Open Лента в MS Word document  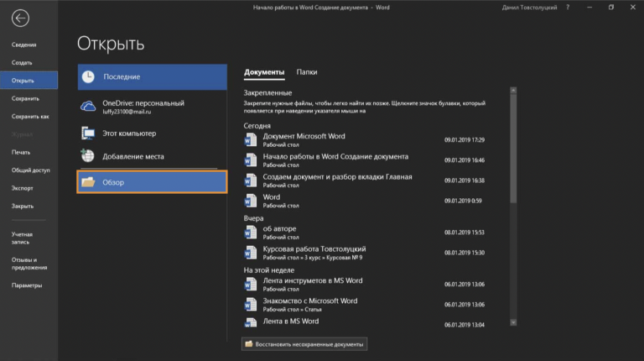coord(366,322)
